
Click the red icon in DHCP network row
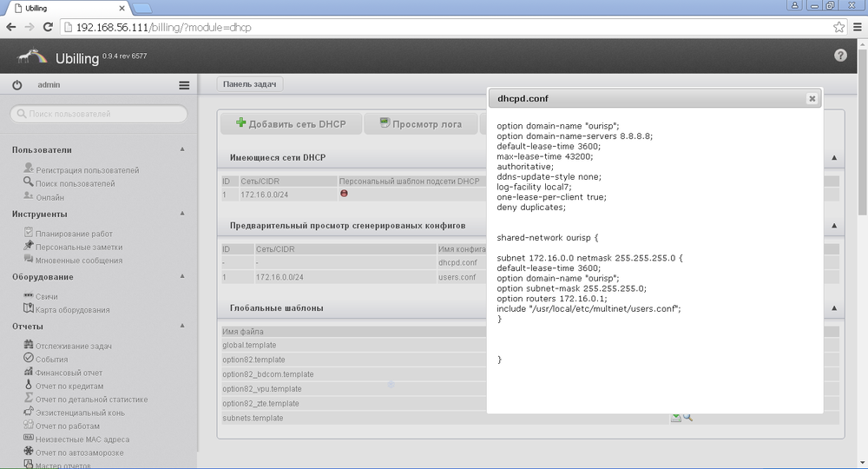(345, 194)
